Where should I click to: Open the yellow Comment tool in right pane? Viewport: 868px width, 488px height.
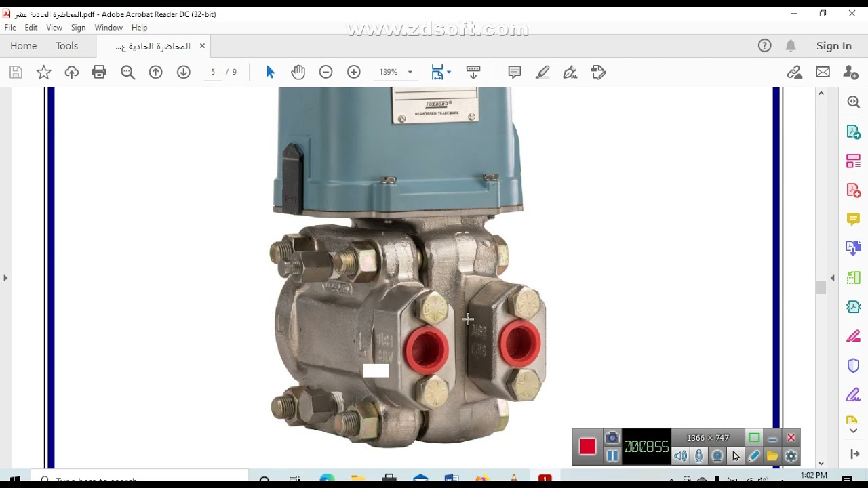pos(854,219)
